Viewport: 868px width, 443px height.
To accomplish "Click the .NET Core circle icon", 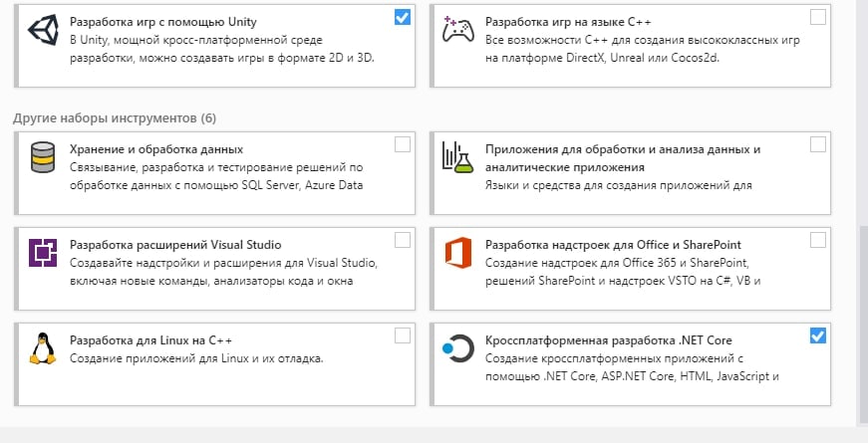I will pos(456,349).
